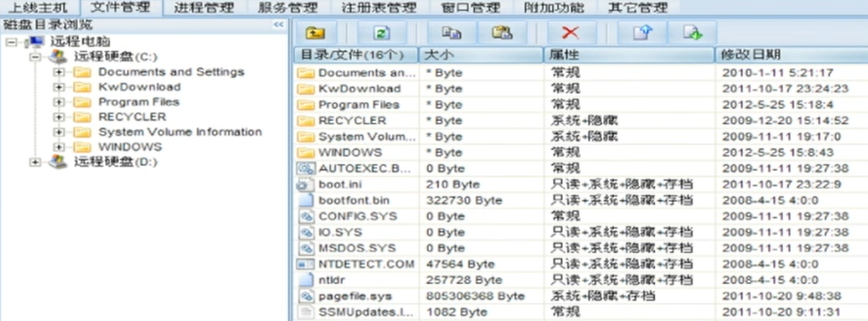
Task: Click the copy files toolbar icon
Action: 451,33
